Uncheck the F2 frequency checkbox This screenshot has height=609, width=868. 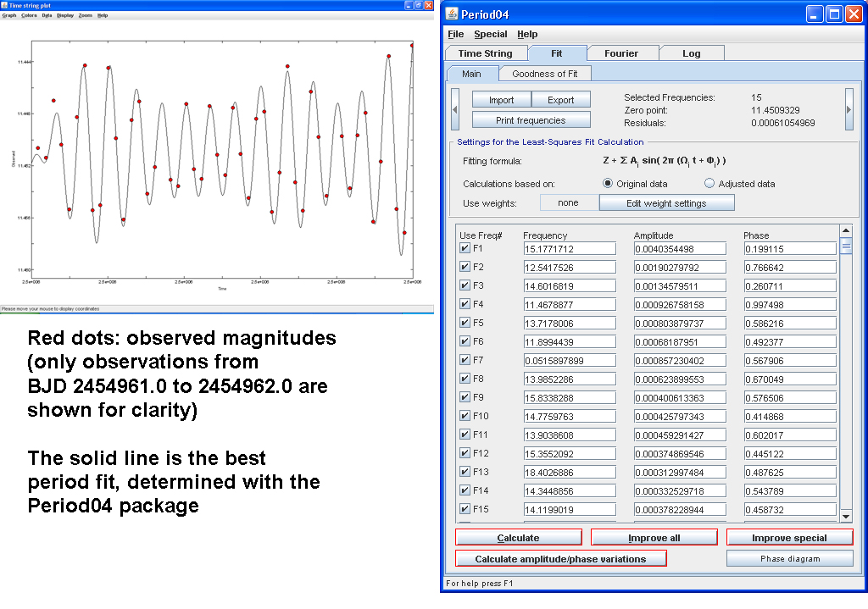coord(465,267)
